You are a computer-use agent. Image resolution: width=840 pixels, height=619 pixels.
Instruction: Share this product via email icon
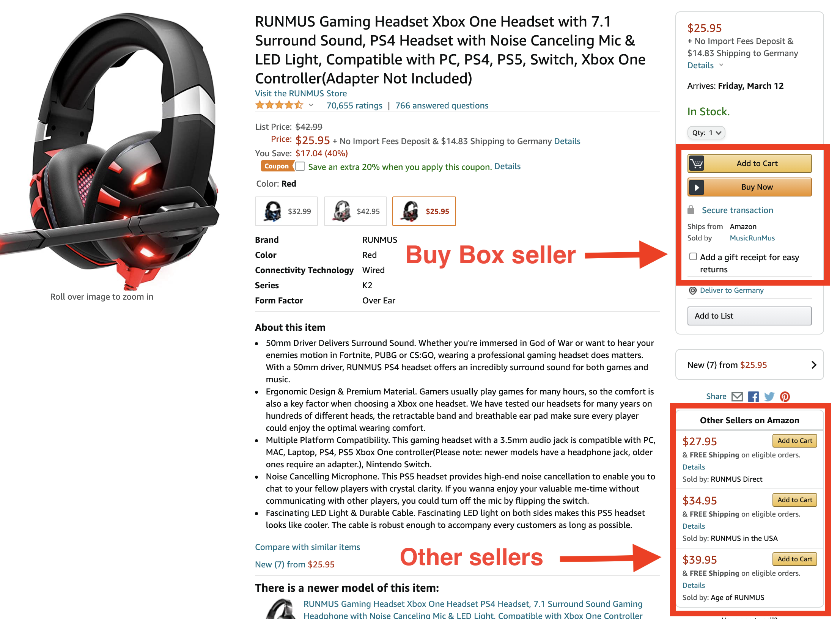(x=737, y=397)
